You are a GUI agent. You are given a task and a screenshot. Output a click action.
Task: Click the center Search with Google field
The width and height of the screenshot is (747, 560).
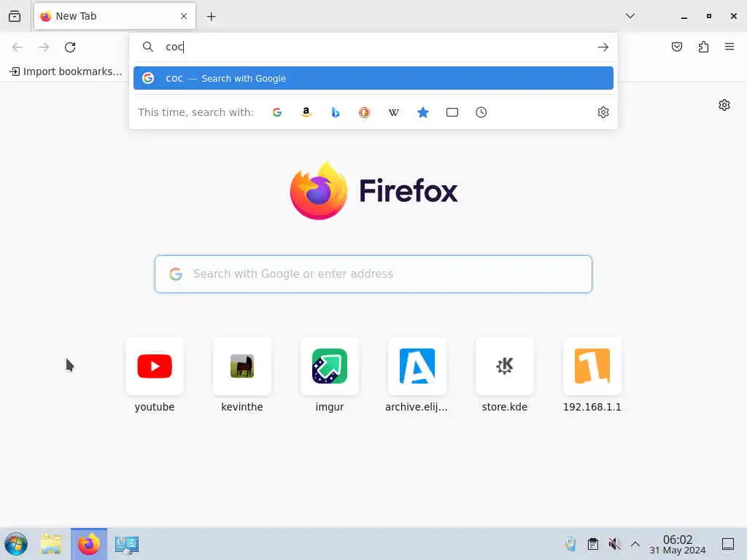(x=373, y=274)
